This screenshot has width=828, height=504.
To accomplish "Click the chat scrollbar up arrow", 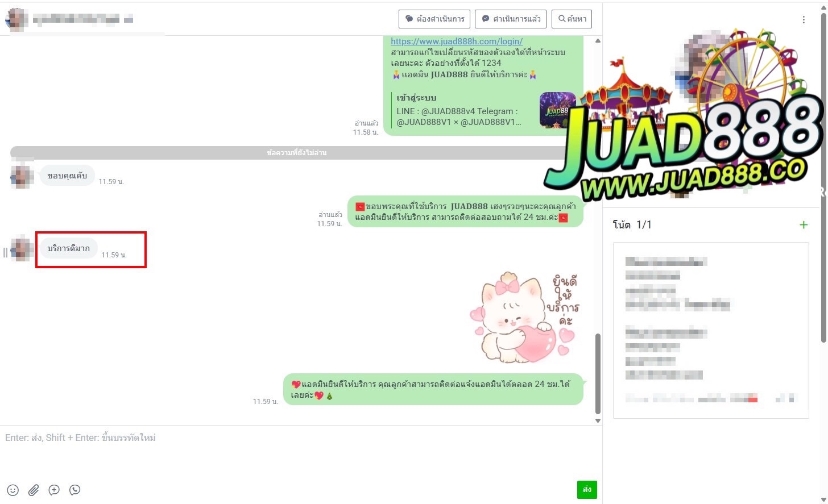I will (597, 41).
